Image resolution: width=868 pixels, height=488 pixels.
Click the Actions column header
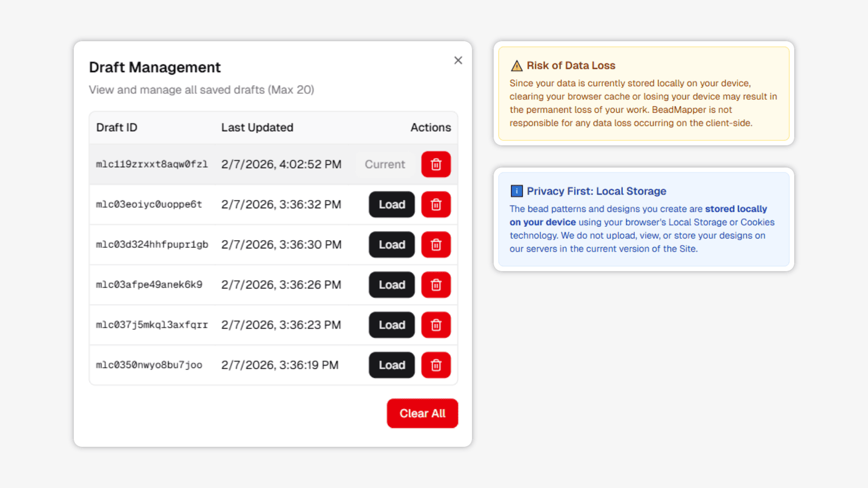pyautogui.click(x=430, y=127)
